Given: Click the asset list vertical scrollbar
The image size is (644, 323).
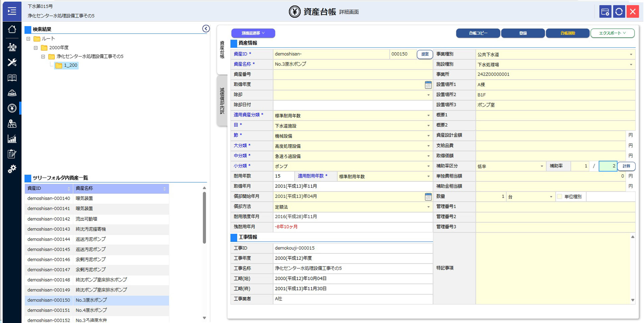Looking at the screenshot, I should coord(204,217).
